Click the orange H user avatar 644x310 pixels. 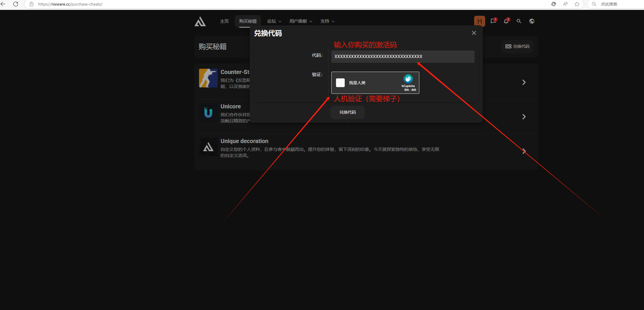pos(479,21)
